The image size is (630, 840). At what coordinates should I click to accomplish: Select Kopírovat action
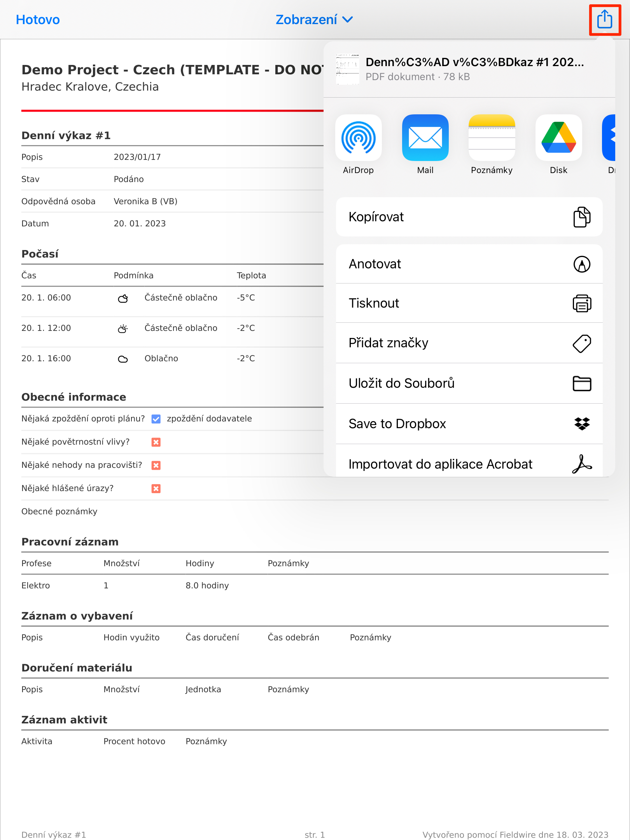pos(469,217)
